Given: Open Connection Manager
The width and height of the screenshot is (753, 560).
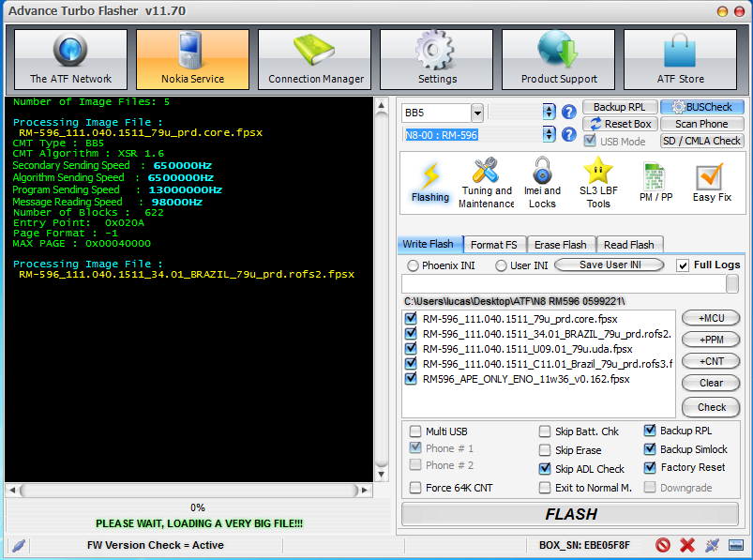Looking at the screenshot, I should pyautogui.click(x=314, y=59).
